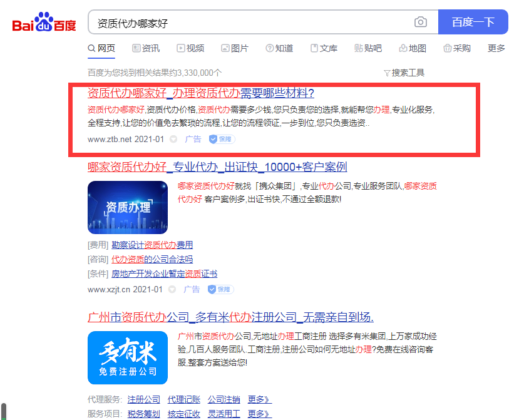The image size is (524, 420).
Task: Open camera image search icon
Action: pyautogui.click(x=421, y=23)
